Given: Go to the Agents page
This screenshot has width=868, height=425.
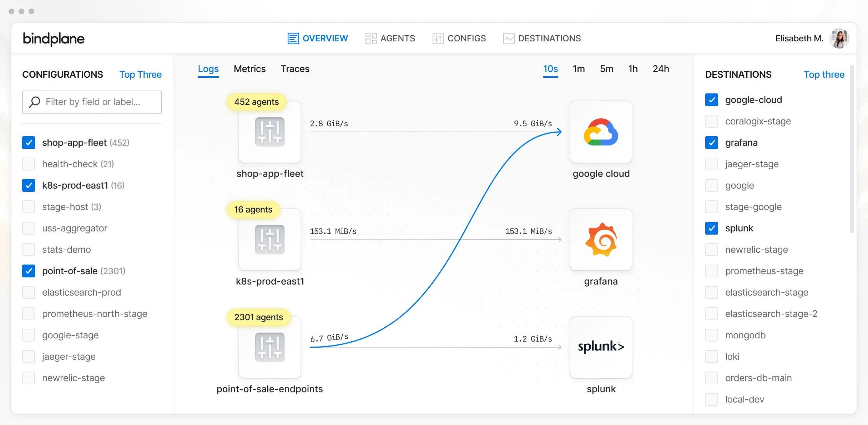Looking at the screenshot, I should click(x=390, y=39).
